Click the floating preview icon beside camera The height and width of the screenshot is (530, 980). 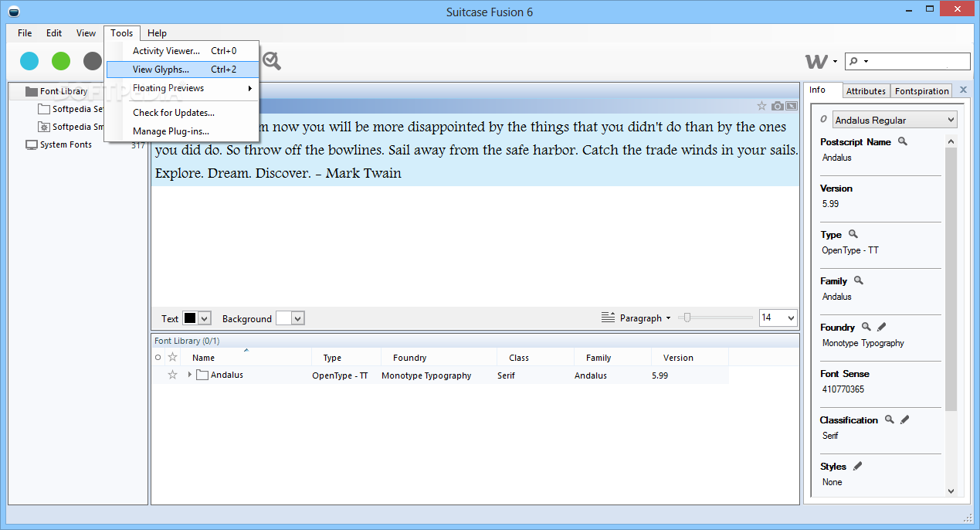(x=791, y=106)
